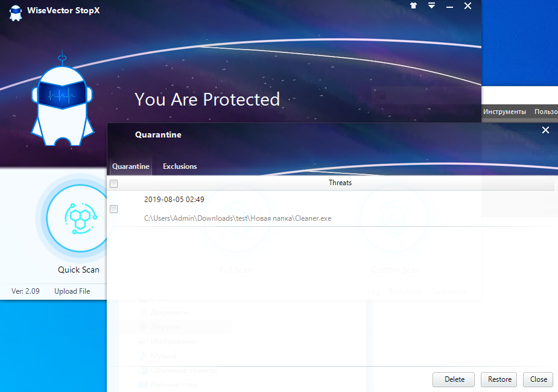
Task: Click the large robot mascot image
Action: [x=62, y=100]
